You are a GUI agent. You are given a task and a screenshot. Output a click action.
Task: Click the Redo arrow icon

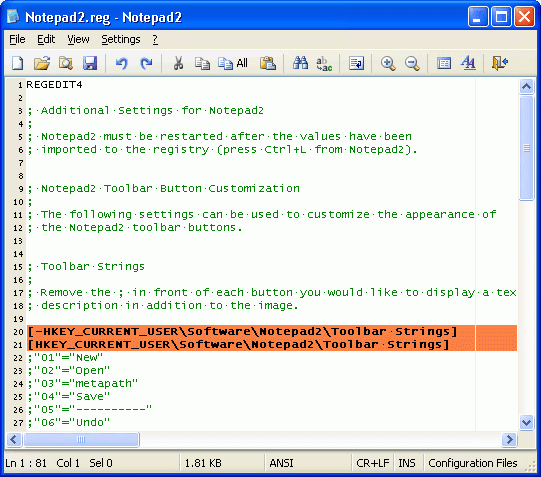click(146, 63)
